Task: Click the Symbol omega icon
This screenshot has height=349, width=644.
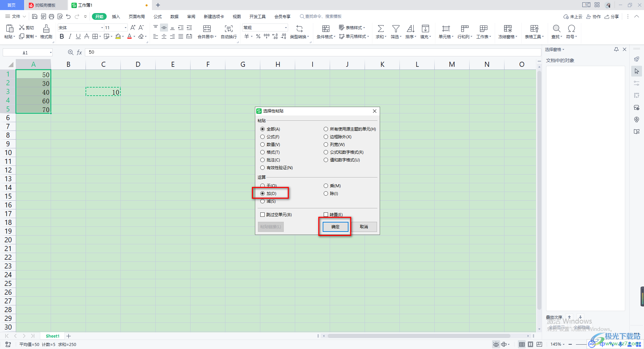Action: [572, 29]
